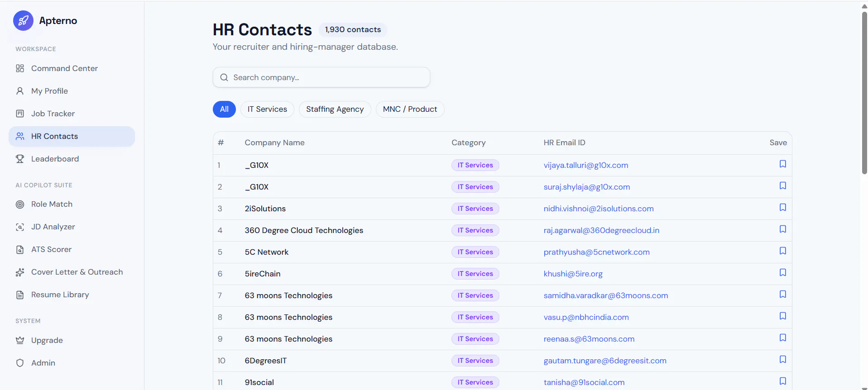Click the Search company input field
The height and width of the screenshot is (390, 868).
tap(321, 77)
